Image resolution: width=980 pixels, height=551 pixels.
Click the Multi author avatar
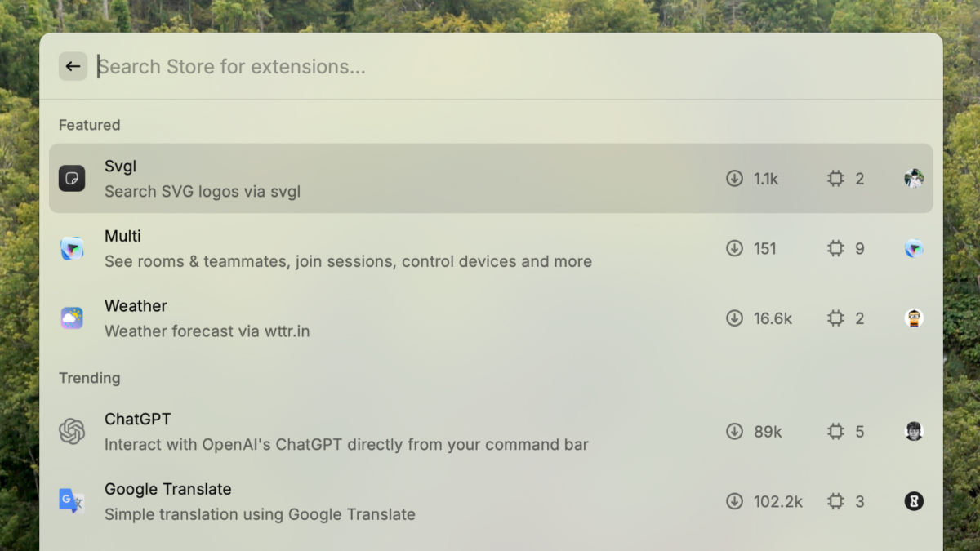pos(914,248)
